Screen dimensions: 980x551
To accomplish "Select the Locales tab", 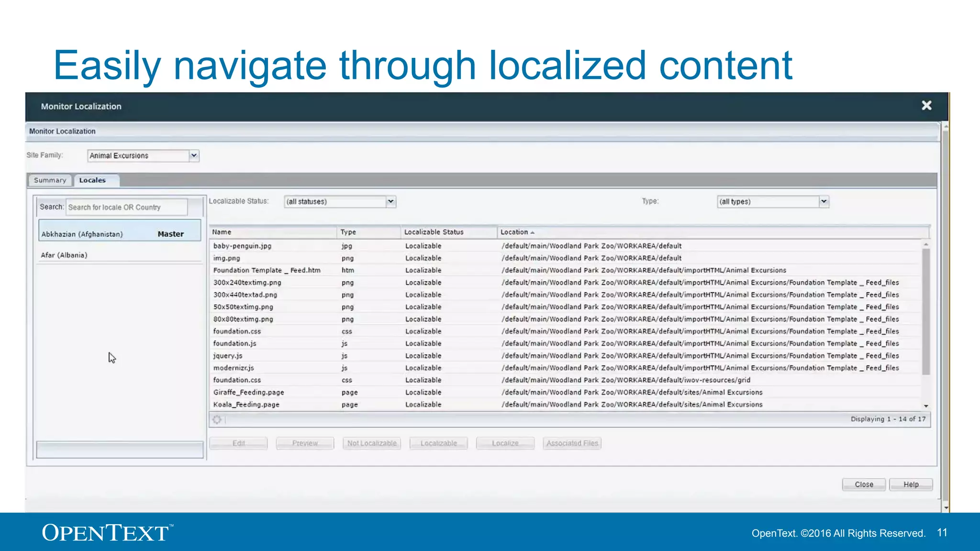I will [x=92, y=180].
